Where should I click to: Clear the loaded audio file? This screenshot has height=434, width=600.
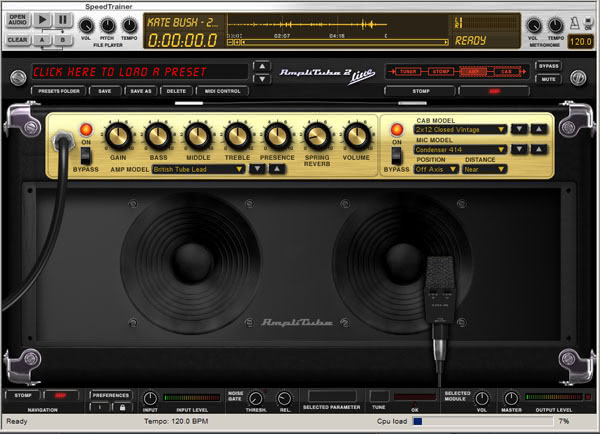(x=18, y=40)
